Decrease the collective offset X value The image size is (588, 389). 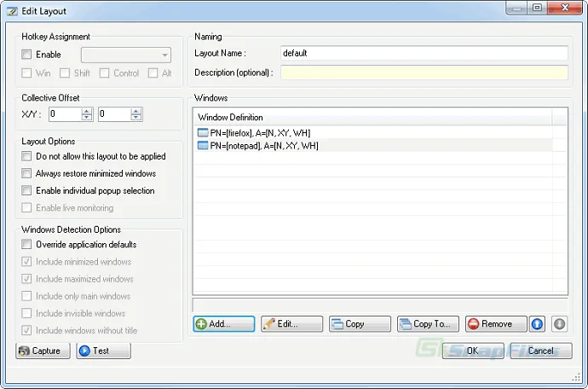87,117
